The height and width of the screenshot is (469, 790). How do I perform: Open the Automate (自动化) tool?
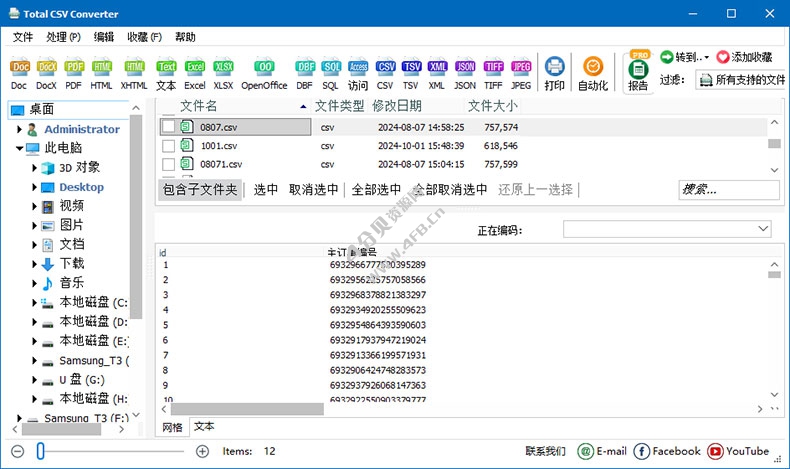[593, 66]
